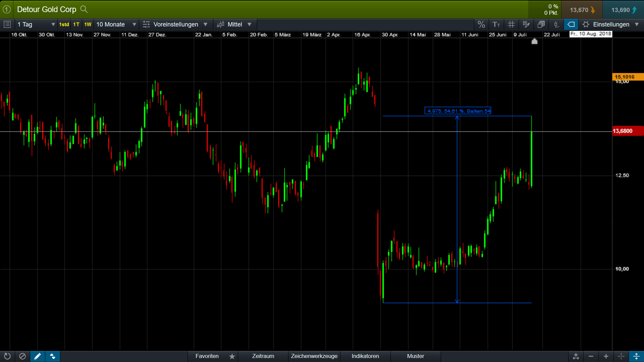The image size is (644, 362).
Task: Click the zoom in plus icon
Action: pyautogui.click(x=606, y=356)
